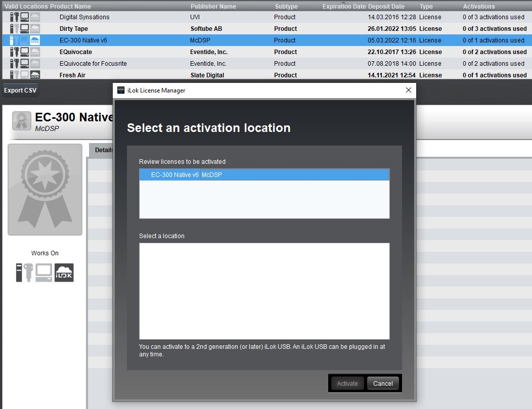The image size is (532, 409).
Task: Click the iLok logo in dialog title bar
Action: point(121,90)
